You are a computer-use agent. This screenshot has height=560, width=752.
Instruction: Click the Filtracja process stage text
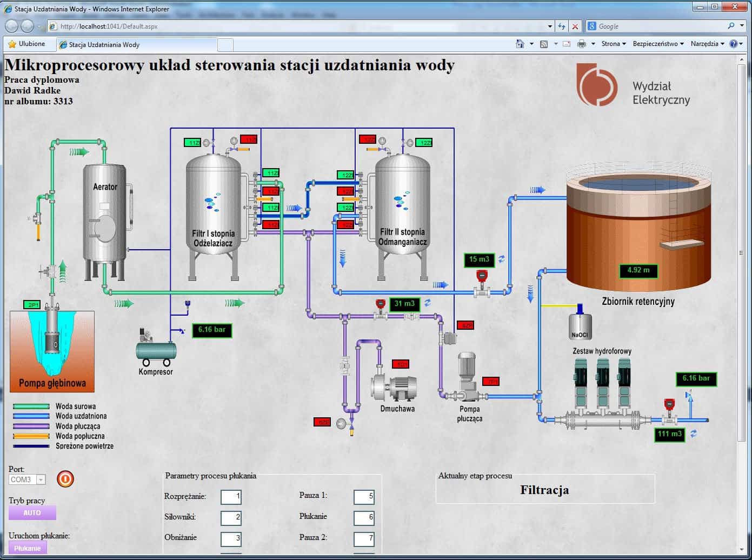tap(544, 490)
